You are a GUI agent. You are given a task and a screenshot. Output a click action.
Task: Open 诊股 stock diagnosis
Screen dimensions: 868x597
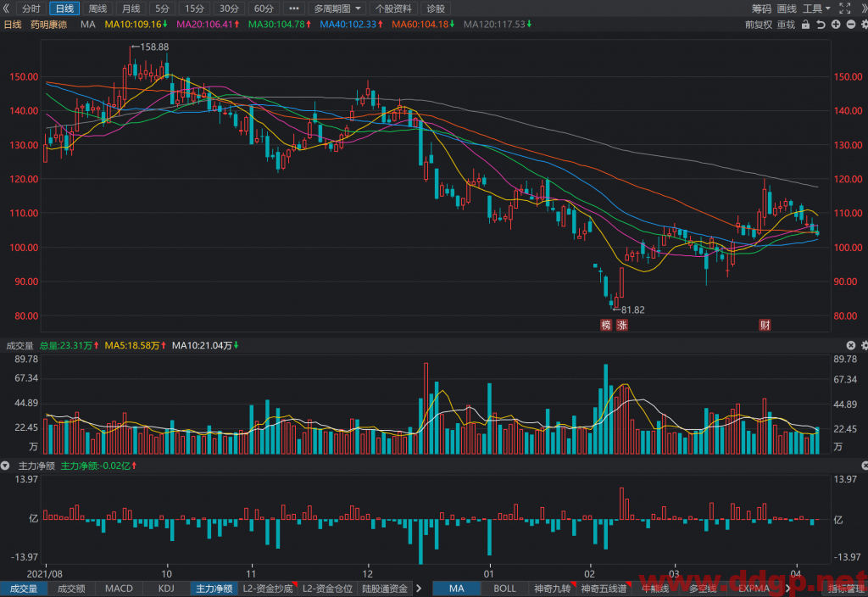(436, 8)
